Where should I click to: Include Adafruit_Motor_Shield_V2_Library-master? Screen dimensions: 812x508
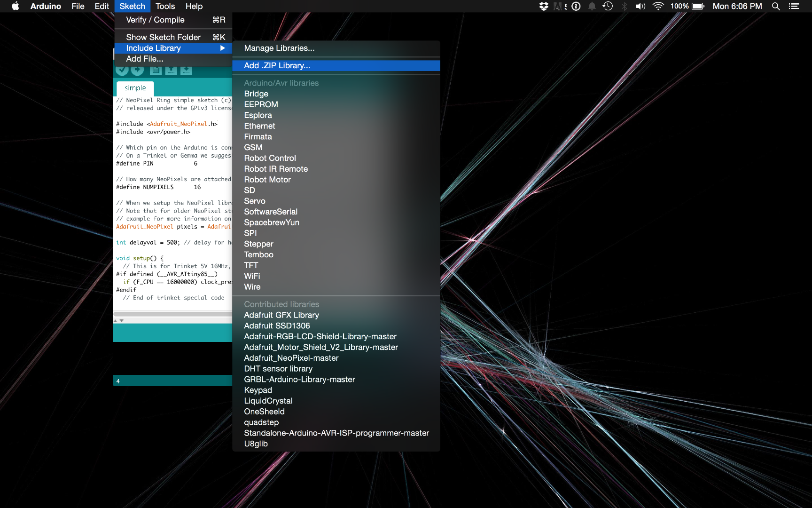[x=336, y=347]
